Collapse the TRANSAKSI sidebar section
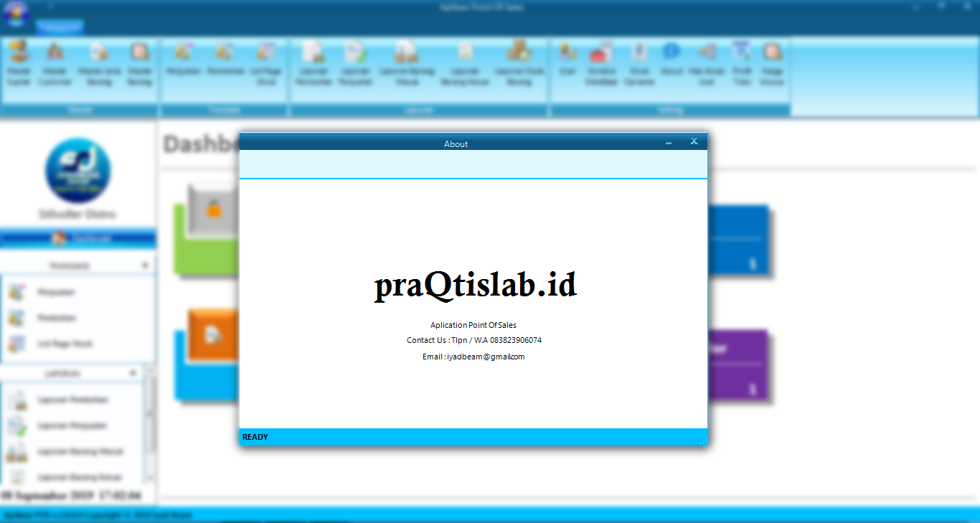Image resolution: width=980 pixels, height=523 pixels. coord(145,265)
